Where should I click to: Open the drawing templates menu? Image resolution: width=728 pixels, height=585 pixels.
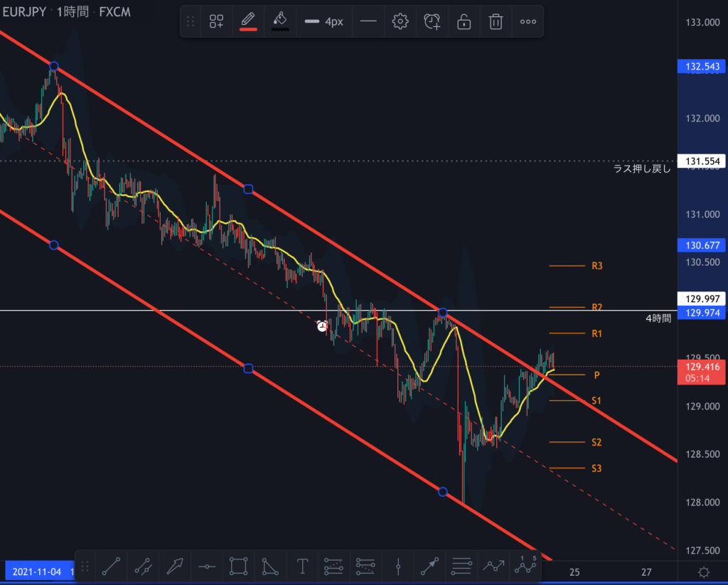tap(216, 22)
